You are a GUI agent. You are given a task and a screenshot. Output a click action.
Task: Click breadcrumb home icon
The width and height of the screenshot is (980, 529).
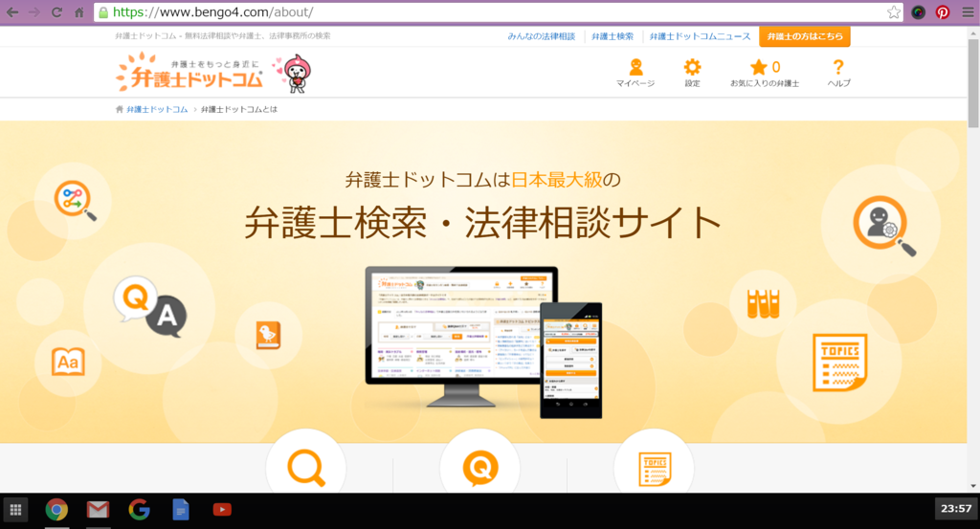point(120,109)
